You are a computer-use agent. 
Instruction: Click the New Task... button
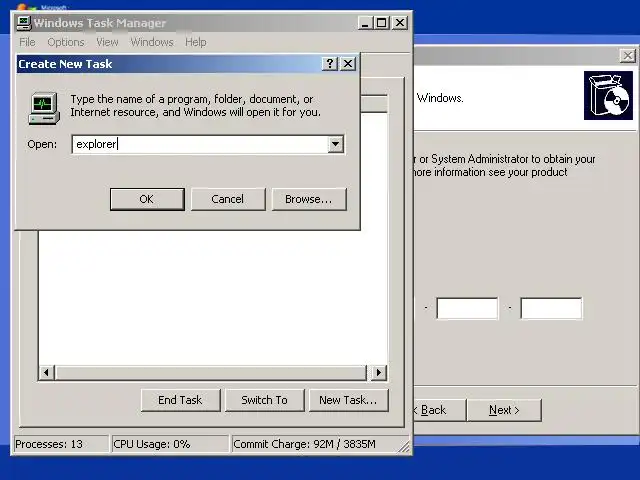349,400
